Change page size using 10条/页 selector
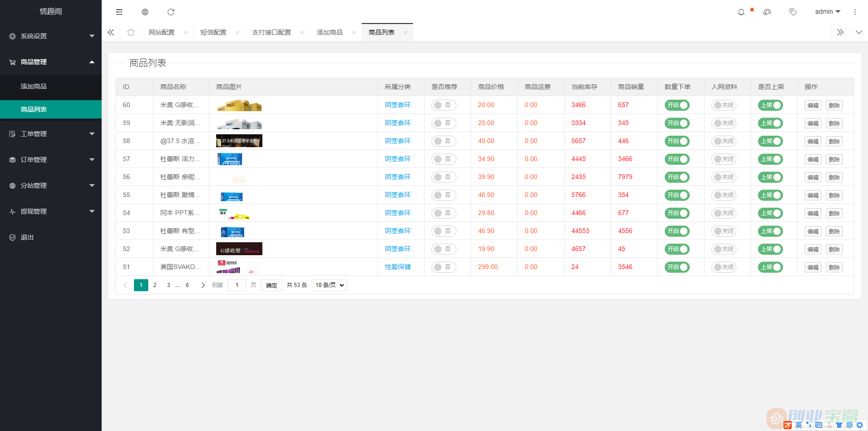Screen dimensions: 868x431 tap(328, 285)
